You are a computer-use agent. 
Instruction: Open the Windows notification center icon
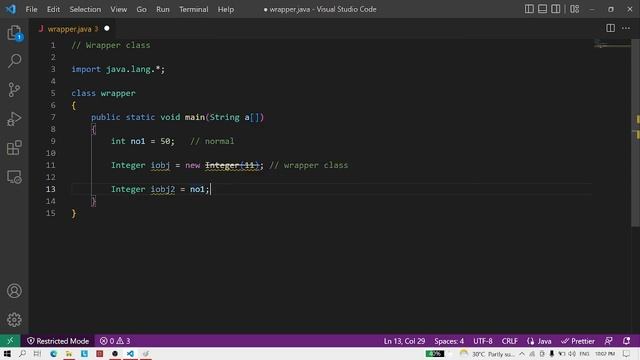pos(627,354)
